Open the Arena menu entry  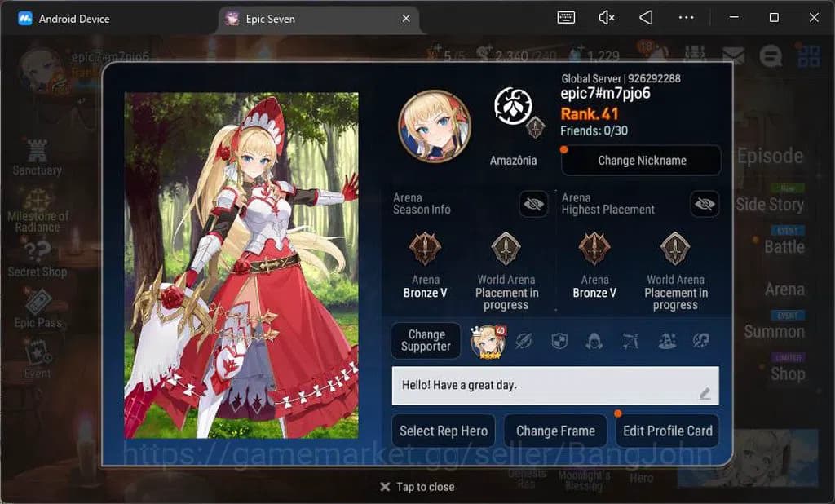[784, 290]
